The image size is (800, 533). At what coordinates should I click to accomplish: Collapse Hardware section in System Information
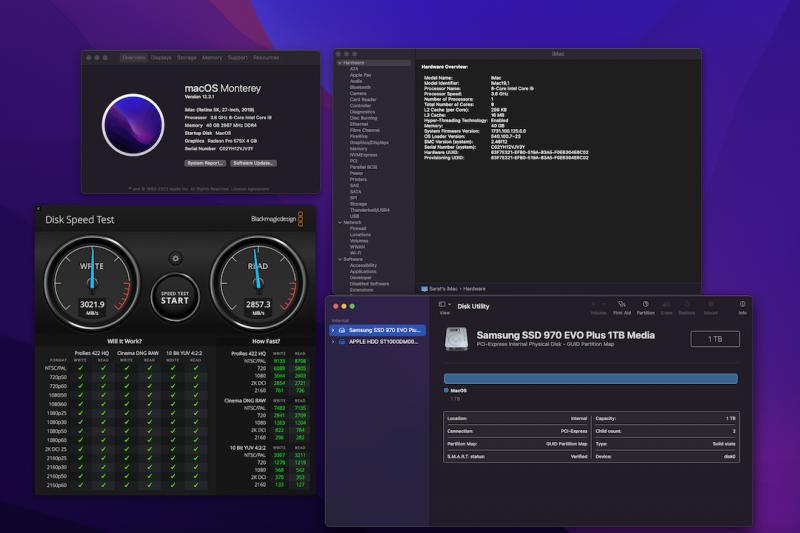coord(340,63)
